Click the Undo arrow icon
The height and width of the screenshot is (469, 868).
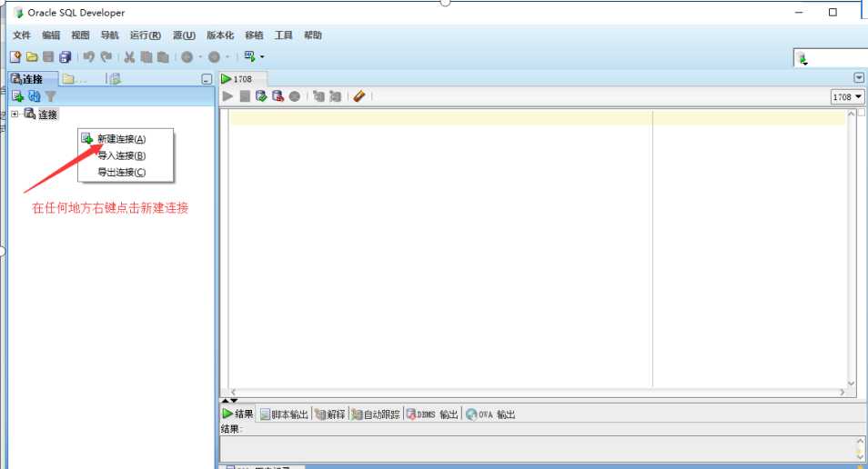[x=89, y=56]
